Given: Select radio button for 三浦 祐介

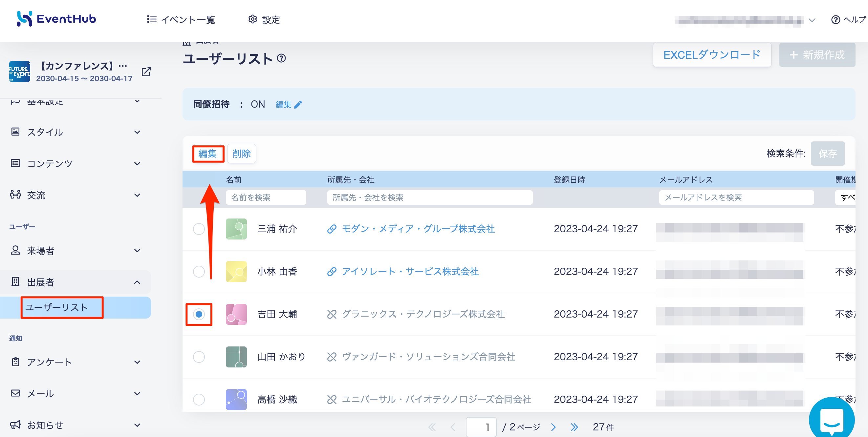Looking at the screenshot, I should (x=199, y=229).
